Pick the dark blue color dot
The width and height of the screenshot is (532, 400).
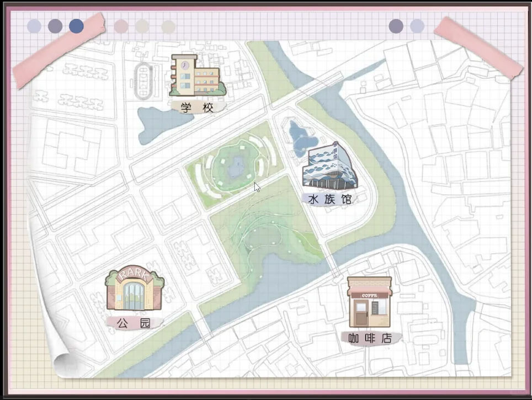coord(76,26)
